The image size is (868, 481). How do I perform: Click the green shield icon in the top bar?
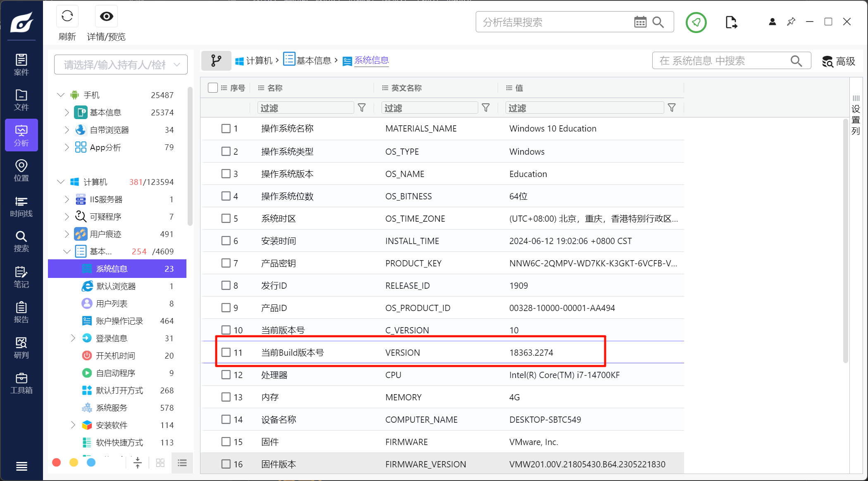click(696, 22)
